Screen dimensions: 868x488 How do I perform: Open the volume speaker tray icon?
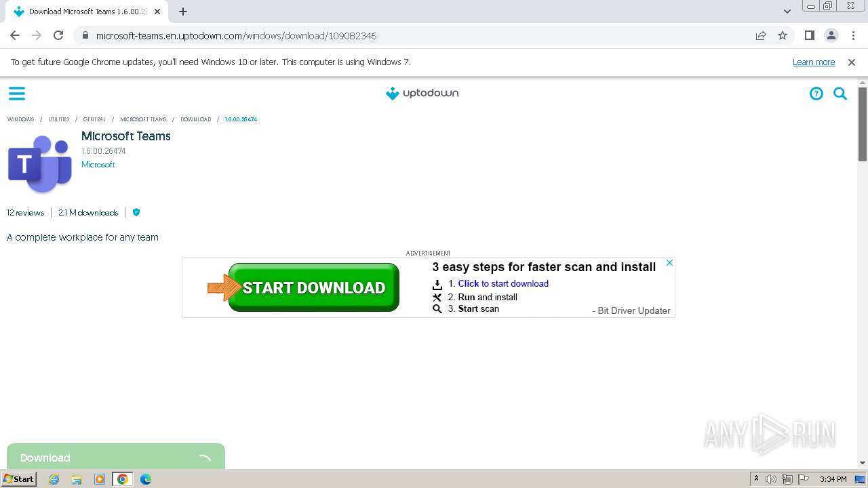[x=771, y=479]
